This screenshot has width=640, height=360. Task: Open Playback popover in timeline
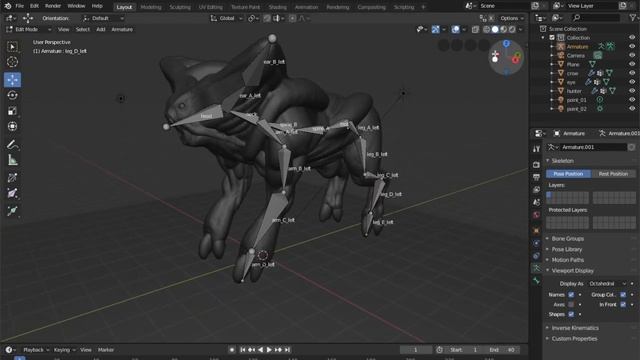coord(36,350)
